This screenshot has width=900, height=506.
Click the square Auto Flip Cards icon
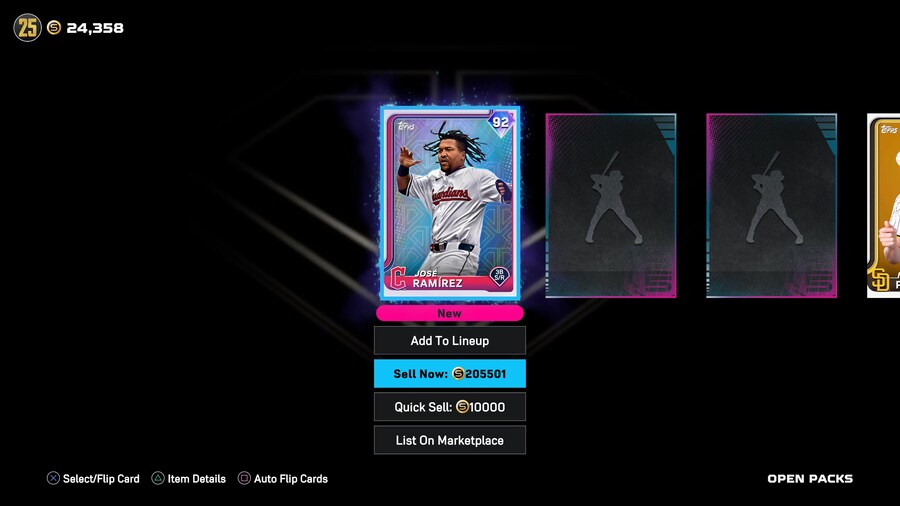coord(244,478)
